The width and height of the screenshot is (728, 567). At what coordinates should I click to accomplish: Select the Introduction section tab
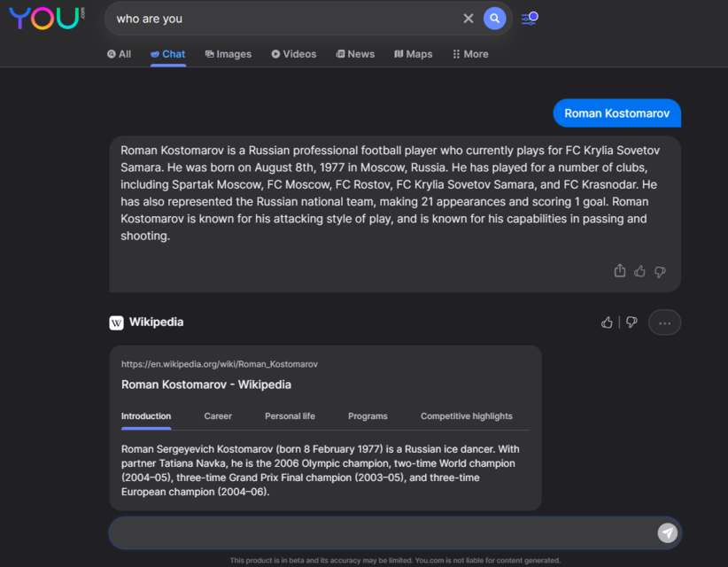(x=146, y=416)
